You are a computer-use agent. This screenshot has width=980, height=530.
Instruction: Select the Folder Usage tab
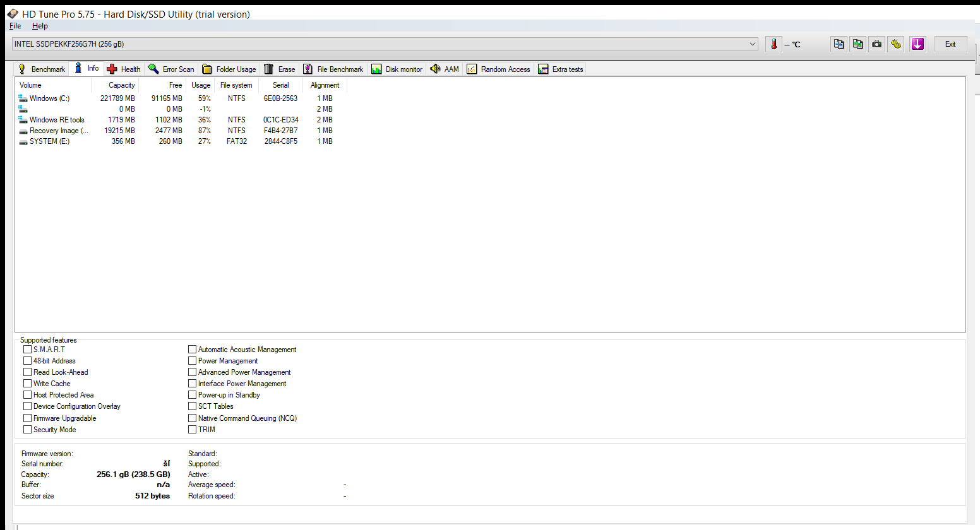pos(229,69)
